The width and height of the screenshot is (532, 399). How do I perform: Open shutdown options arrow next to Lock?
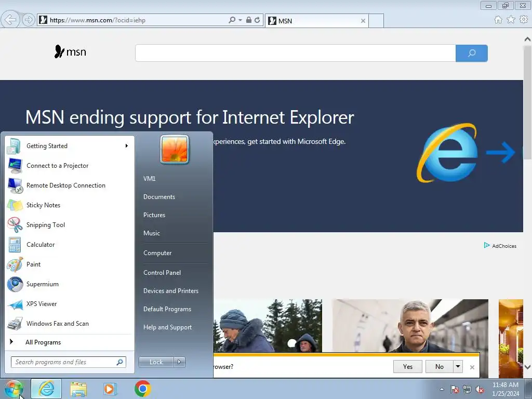179,362
